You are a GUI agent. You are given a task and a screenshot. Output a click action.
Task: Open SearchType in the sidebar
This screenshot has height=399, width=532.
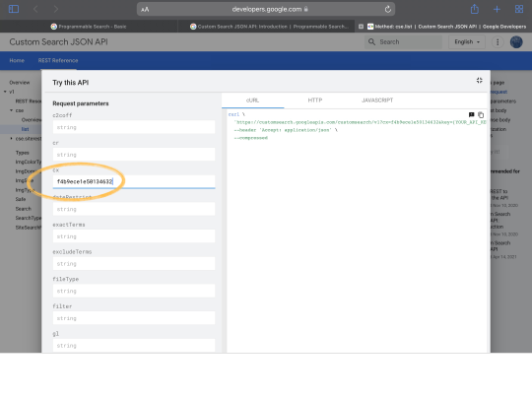29,218
